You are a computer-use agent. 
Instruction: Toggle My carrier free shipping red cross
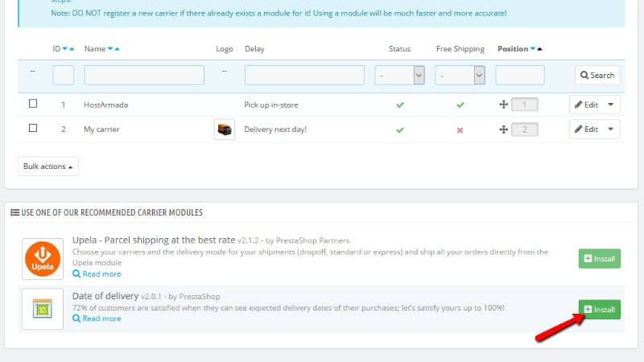(460, 130)
